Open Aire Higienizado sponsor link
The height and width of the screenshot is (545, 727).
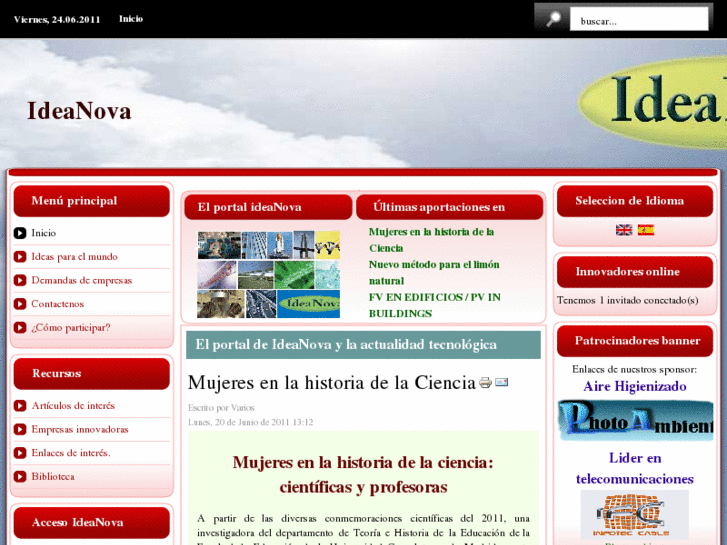pos(635,386)
